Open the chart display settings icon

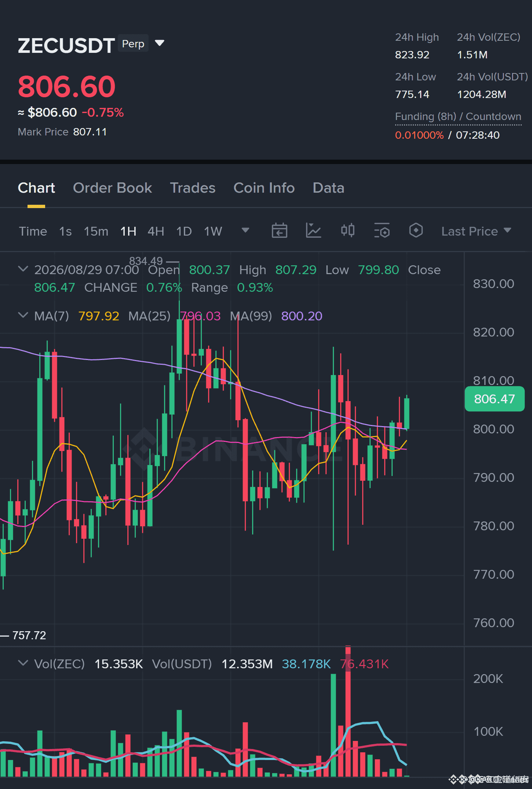point(382,231)
